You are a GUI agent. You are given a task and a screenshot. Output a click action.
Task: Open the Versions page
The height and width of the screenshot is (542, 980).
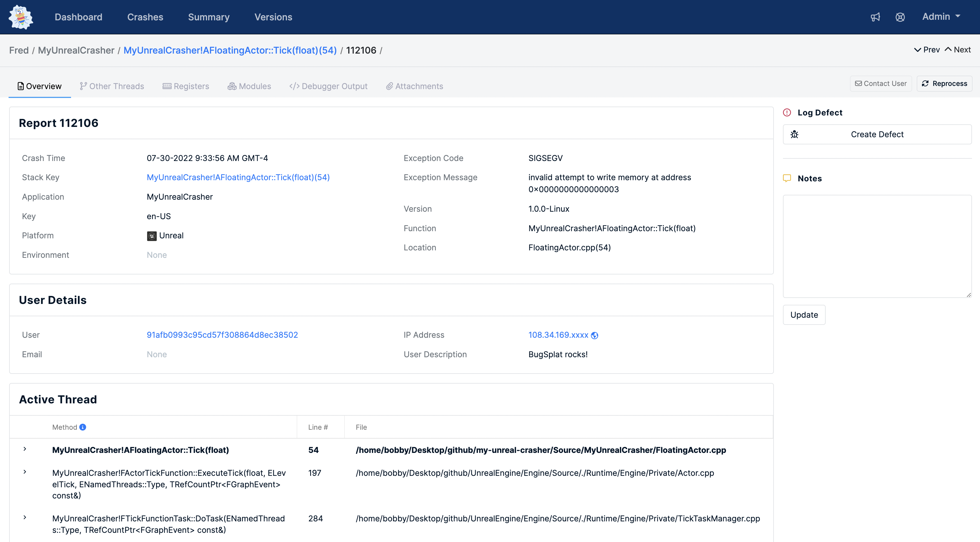click(273, 17)
